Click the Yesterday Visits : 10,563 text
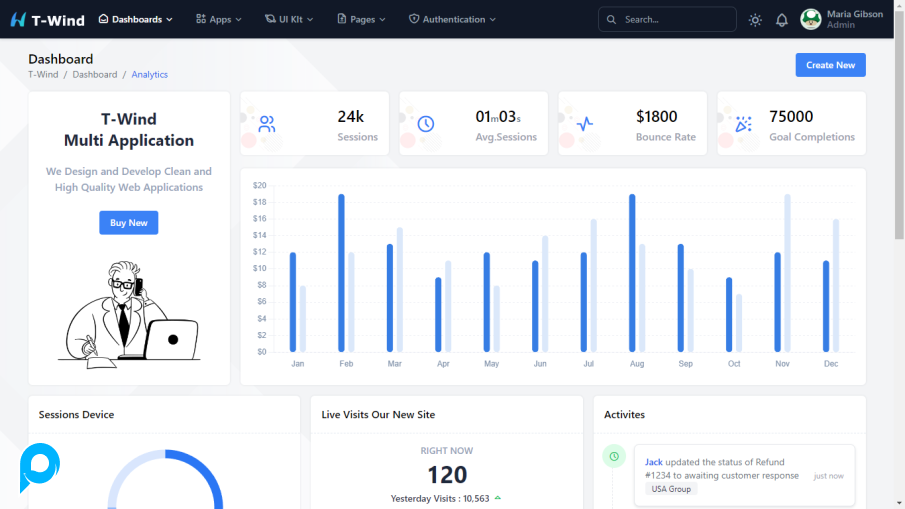This screenshot has width=905, height=509. coord(440,498)
